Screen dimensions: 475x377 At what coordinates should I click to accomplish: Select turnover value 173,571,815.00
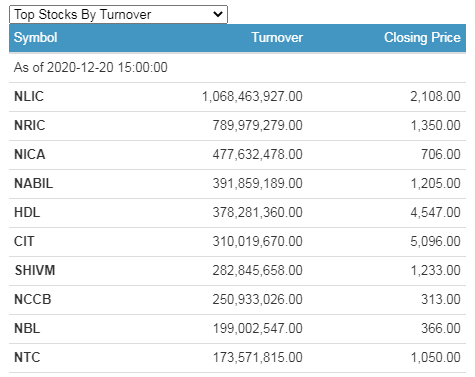[x=258, y=357]
